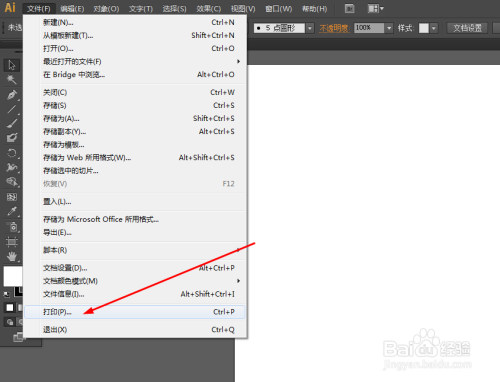Choose 存储副本(Y)... menu entry
This screenshot has width=500, height=382.
coord(135,132)
